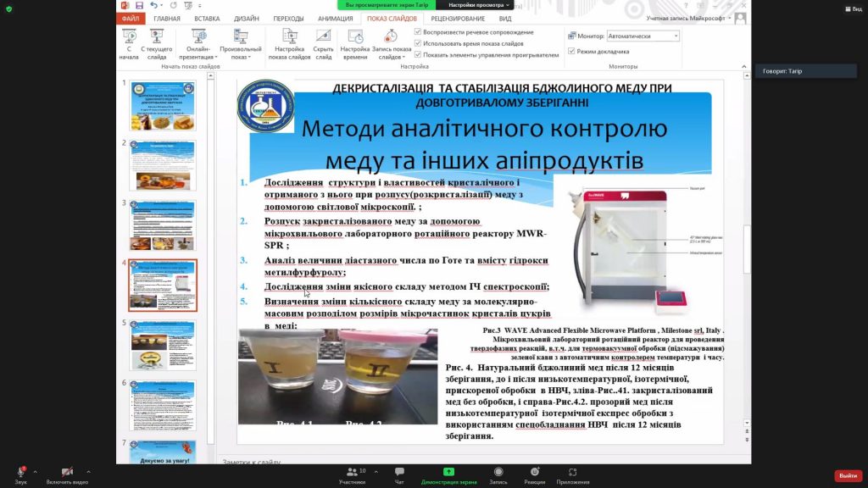The image size is (868, 488).
Task: Switch to РЕЦЕНЗИРОВАНИЕ ribbon tab
Action: (x=458, y=19)
